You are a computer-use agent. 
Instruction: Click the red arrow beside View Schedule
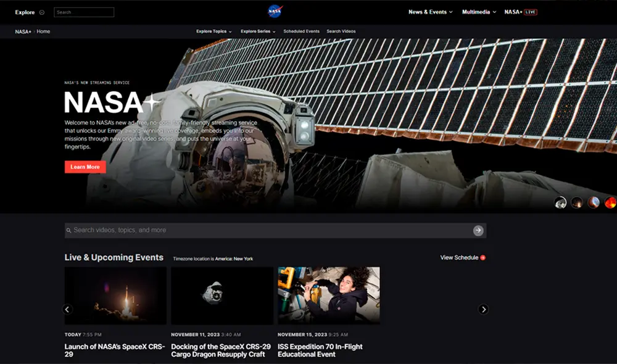coord(483,257)
